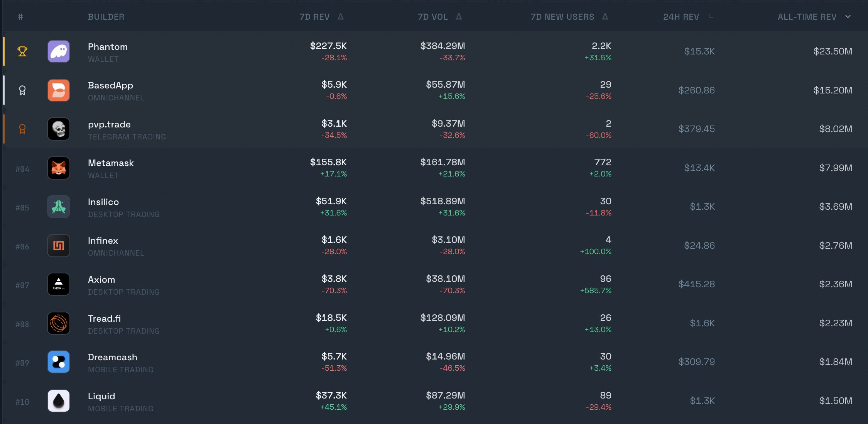Click the Insilico green logo icon
Screen dimensions: 868x424
(x=59, y=207)
